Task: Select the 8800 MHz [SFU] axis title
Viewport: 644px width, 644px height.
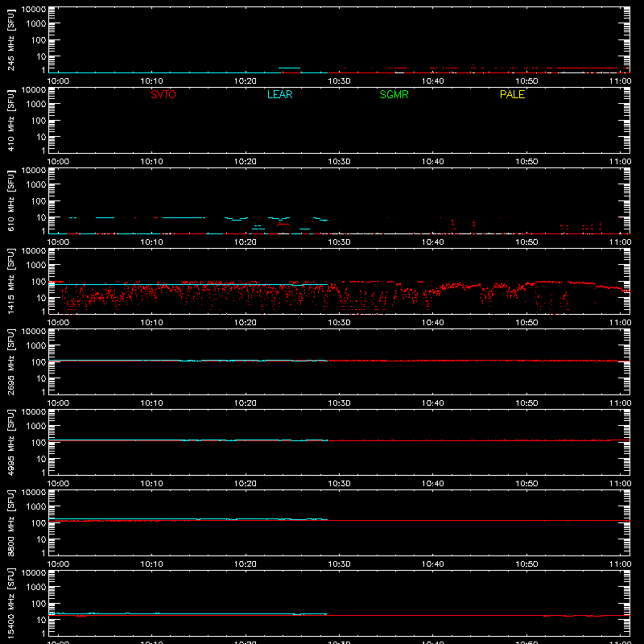Action: [x=10, y=522]
